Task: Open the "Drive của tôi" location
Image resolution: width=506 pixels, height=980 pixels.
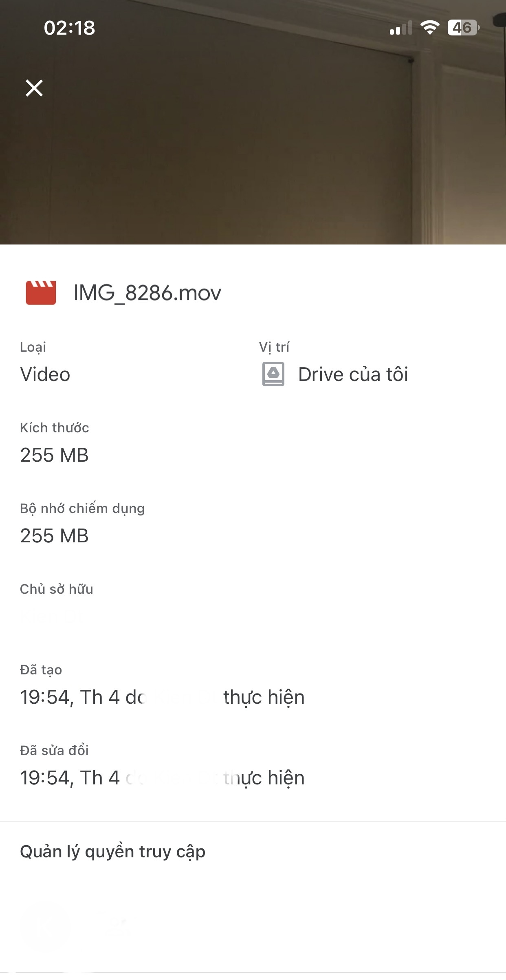Action: (x=353, y=374)
